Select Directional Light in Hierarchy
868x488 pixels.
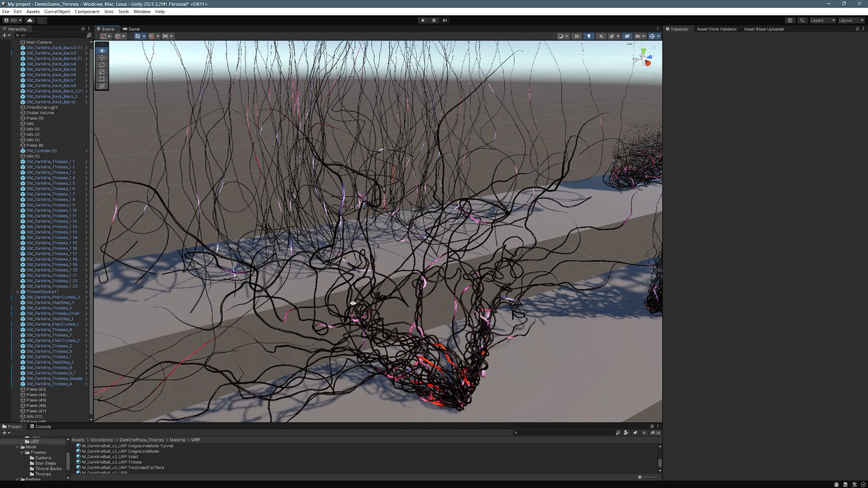tap(42, 107)
